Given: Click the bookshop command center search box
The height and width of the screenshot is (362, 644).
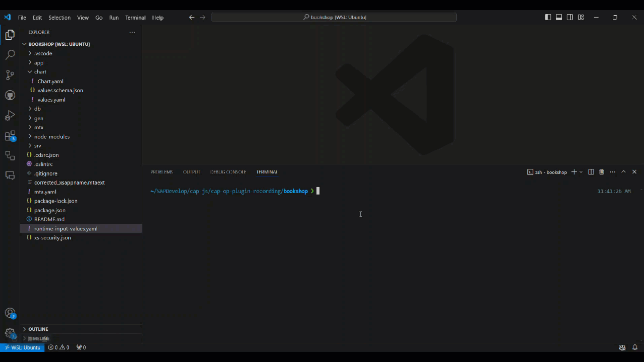Looking at the screenshot, I should click(334, 17).
